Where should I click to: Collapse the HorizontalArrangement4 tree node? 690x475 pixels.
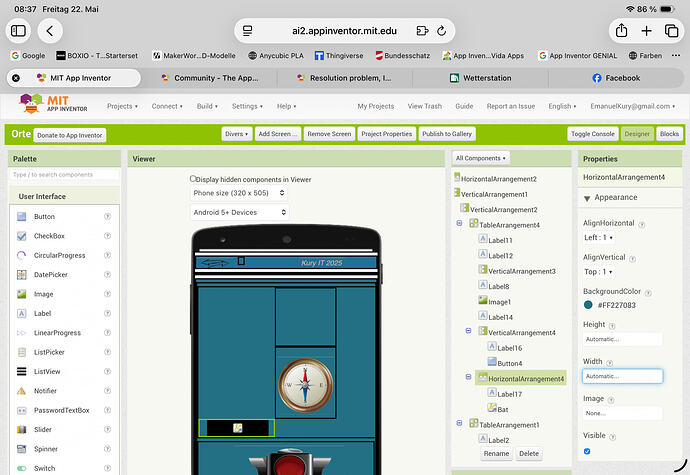468,377
